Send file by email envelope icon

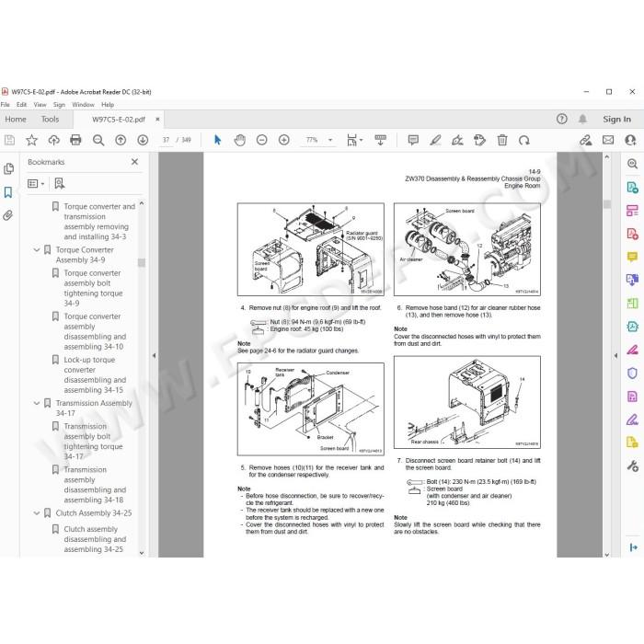pyautogui.click(x=608, y=141)
